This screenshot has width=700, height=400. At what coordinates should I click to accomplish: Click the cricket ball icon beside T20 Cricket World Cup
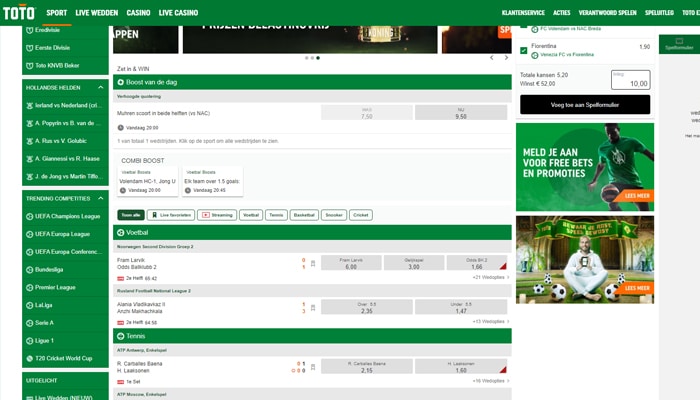tap(29, 358)
